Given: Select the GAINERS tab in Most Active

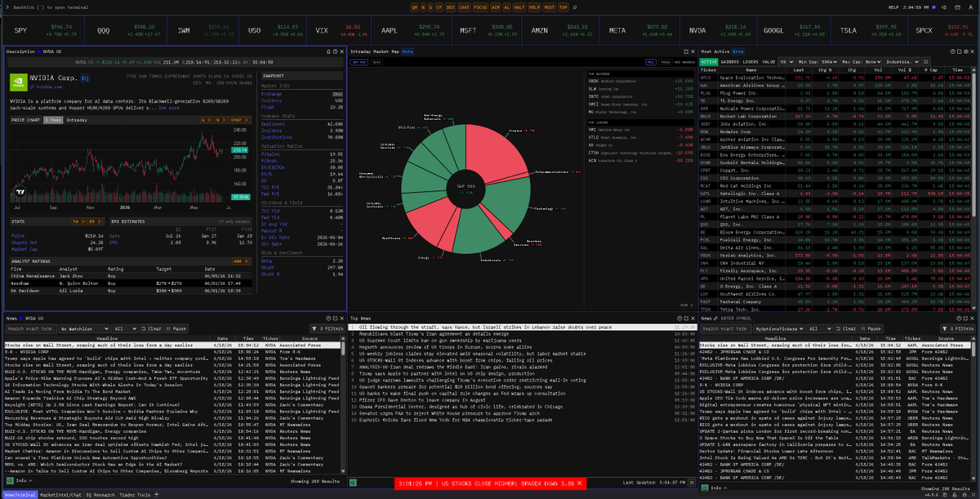Looking at the screenshot, I should pyautogui.click(x=730, y=62).
